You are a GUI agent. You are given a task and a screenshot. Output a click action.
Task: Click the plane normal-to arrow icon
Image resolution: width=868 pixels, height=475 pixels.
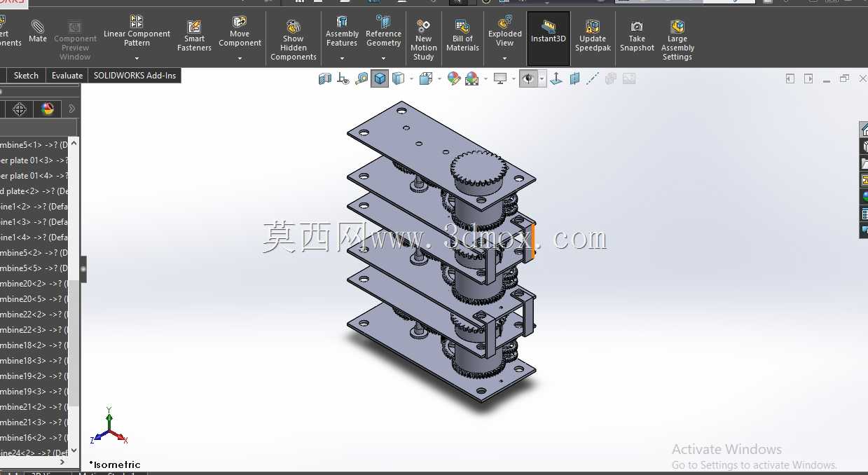556,78
